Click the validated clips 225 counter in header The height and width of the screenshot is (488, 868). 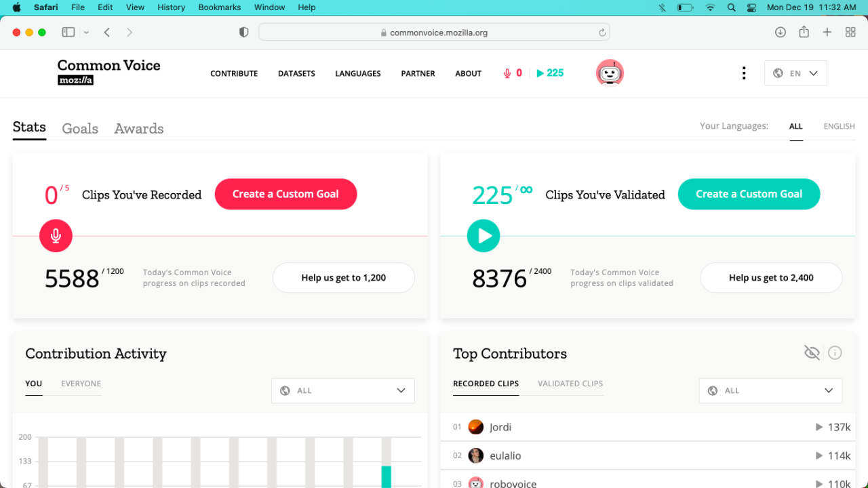550,73
